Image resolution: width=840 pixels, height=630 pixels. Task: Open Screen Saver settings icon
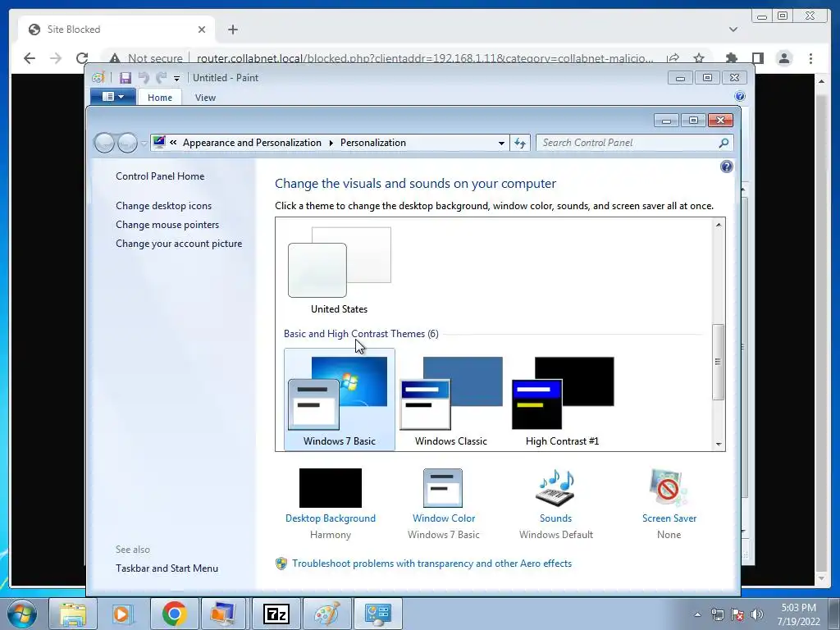coord(669,487)
